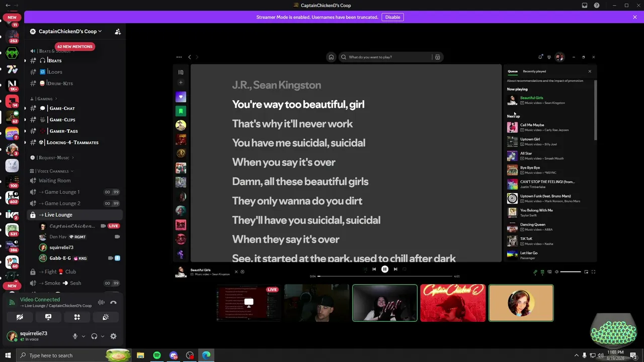644x362 pixels.
Task: Open Spotify mini player icon
Action: 586,272
